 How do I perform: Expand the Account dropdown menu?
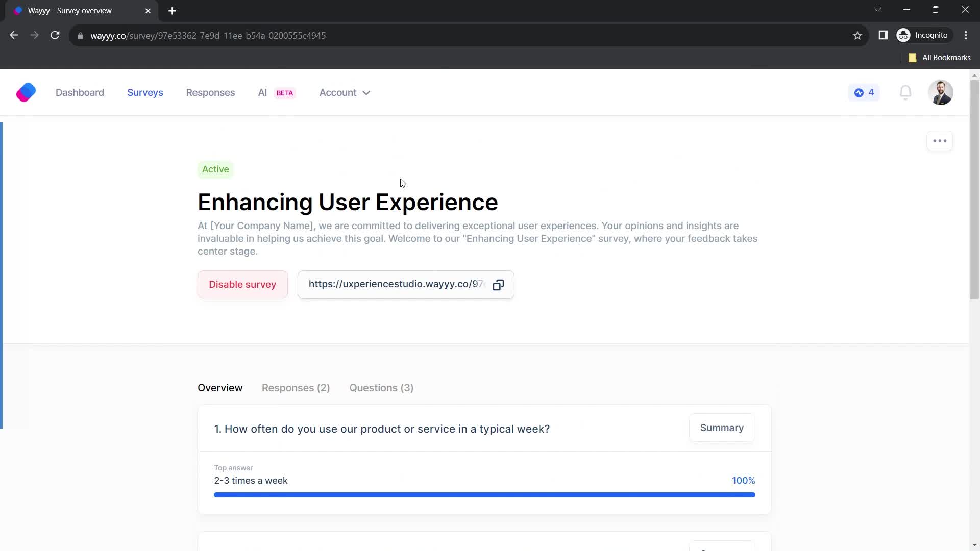click(x=345, y=92)
